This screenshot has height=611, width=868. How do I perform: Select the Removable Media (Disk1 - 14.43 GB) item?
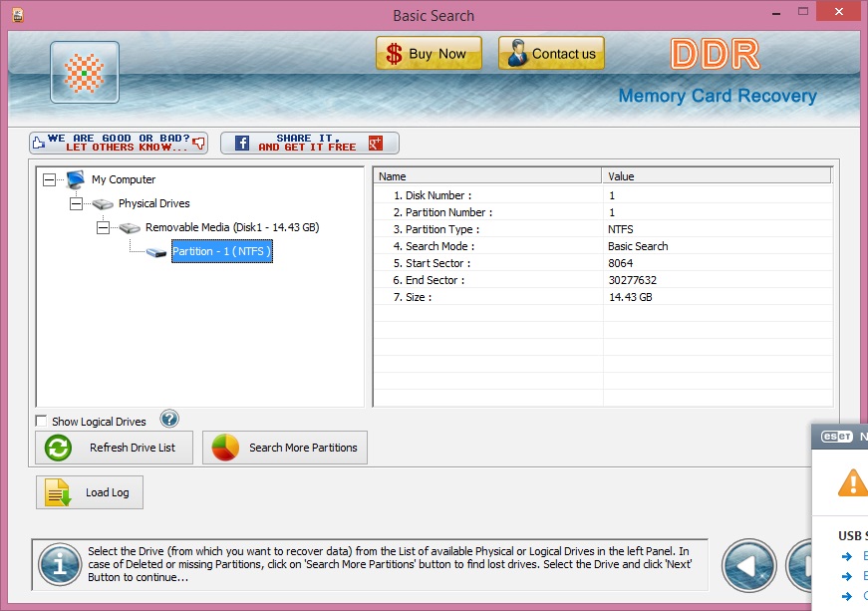click(x=231, y=227)
